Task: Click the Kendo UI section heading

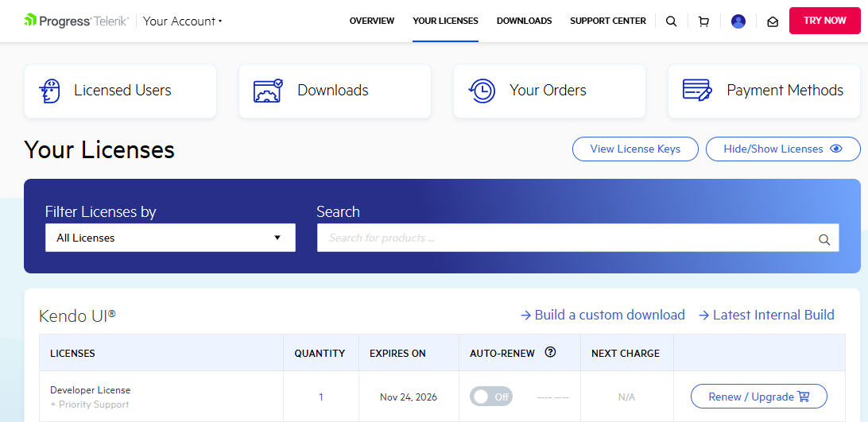Action: pos(78,316)
